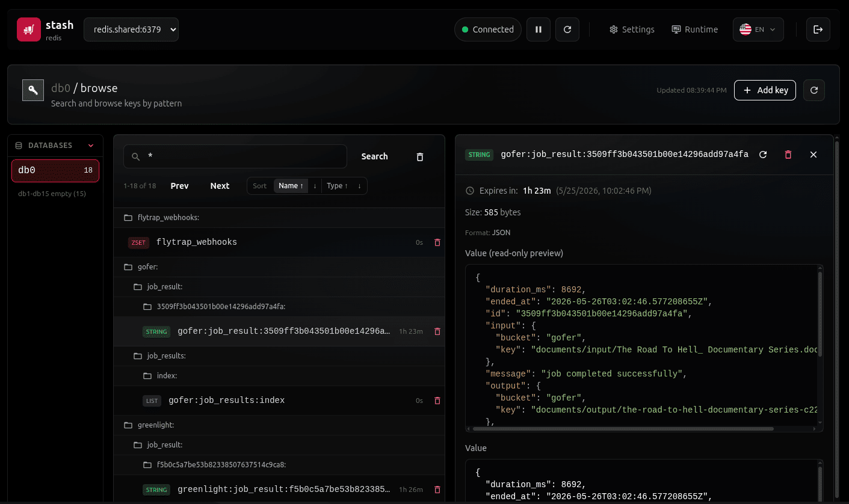Click the Connected status indicator
This screenshot has width=849, height=504.
[x=488, y=29]
